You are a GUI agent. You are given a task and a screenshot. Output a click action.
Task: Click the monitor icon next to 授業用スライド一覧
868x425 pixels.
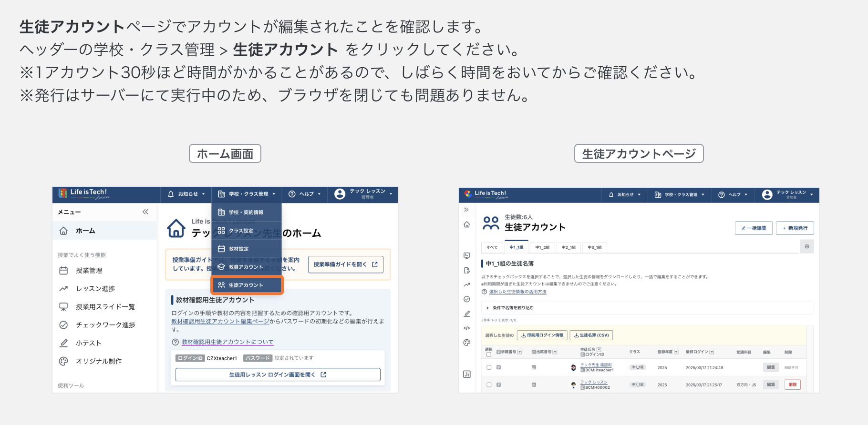tap(63, 307)
